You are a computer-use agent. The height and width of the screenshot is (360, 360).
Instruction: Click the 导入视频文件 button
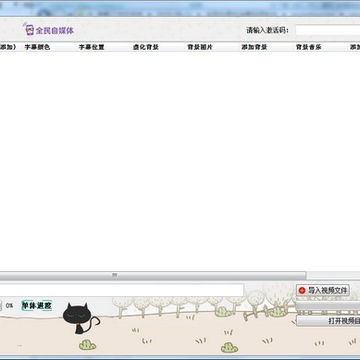click(x=323, y=290)
